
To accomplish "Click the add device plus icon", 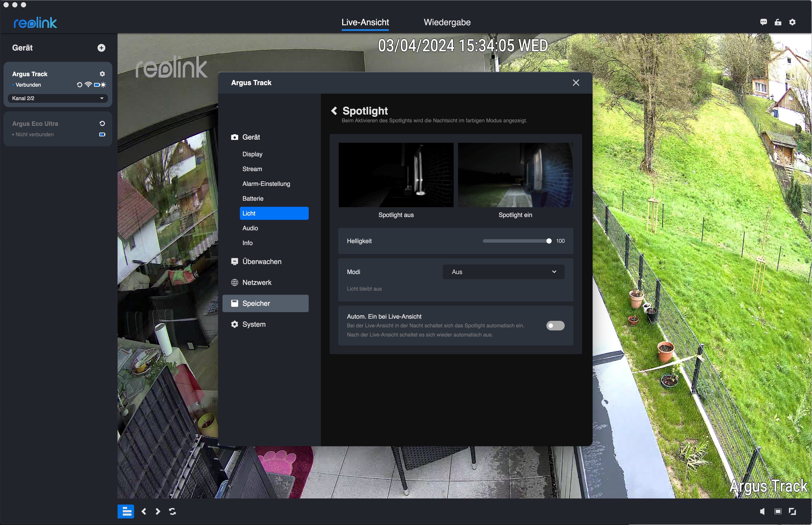I will pyautogui.click(x=101, y=48).
